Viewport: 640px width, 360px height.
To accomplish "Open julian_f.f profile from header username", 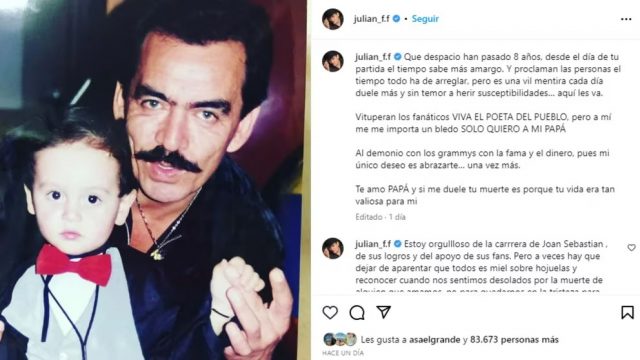I will click(x=371, y=19).
